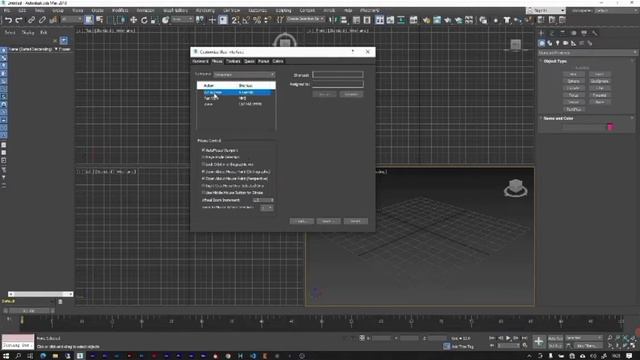Viewport: 640px width, 360px height.
Task: Click the Redo icon in main toolbar
Action: [x=19, y=20]
